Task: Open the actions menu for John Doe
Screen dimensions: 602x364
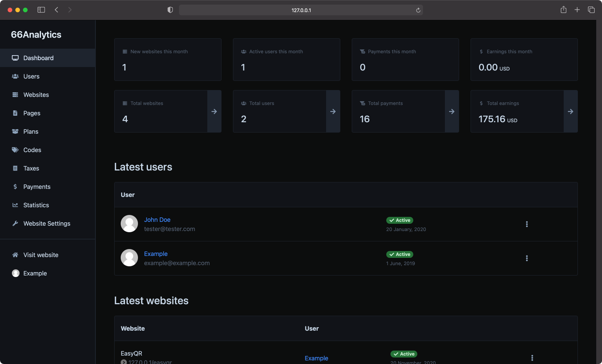Action: (527, 224)
